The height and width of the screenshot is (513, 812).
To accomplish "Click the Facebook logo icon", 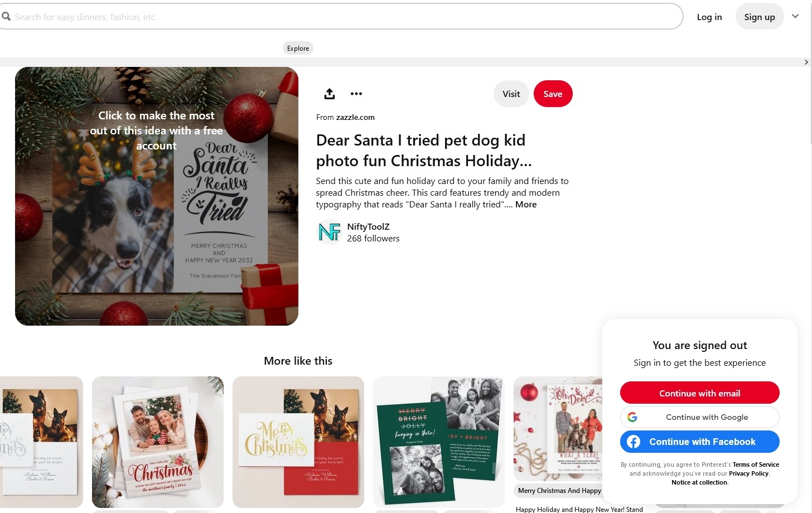I will point(634,442).
